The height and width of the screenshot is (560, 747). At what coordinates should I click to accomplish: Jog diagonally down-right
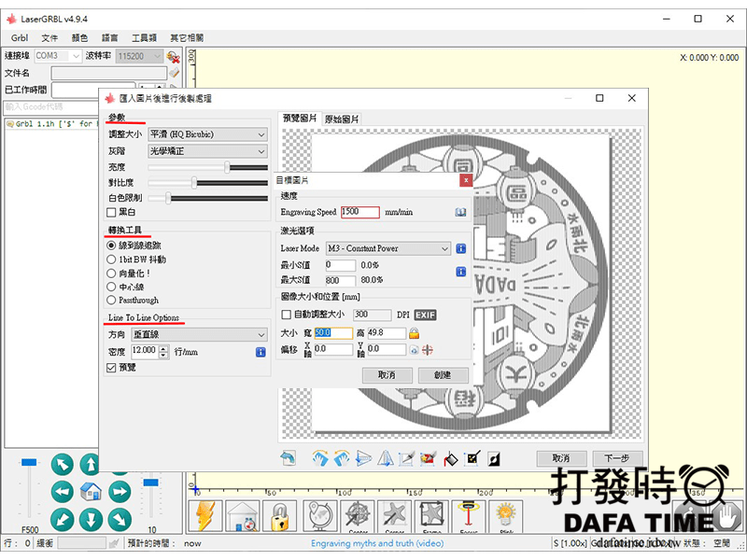(120, 519)
